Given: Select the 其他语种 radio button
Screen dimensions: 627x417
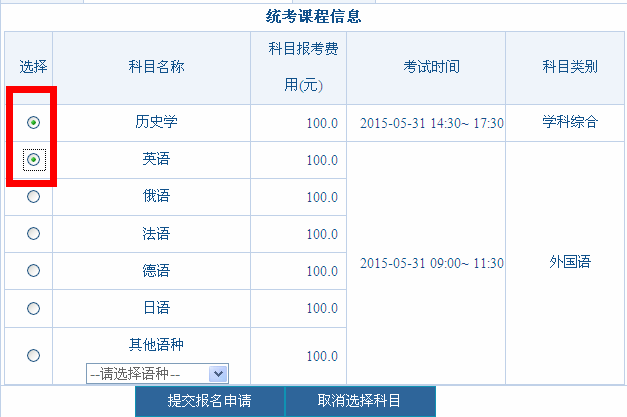Looking at the screenshot, I should pyautogui.click(x=34, y=355).
